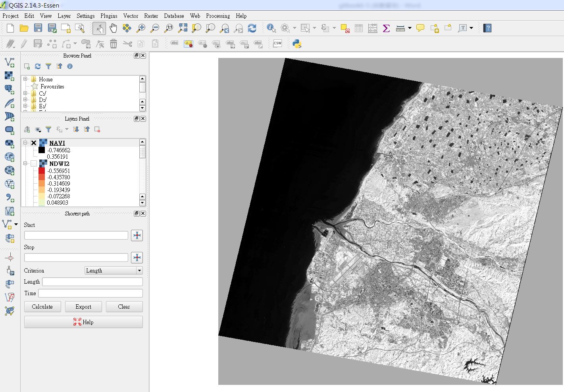
Task: Open the annotation tool dropdown arrow
Action: point(472,28)
